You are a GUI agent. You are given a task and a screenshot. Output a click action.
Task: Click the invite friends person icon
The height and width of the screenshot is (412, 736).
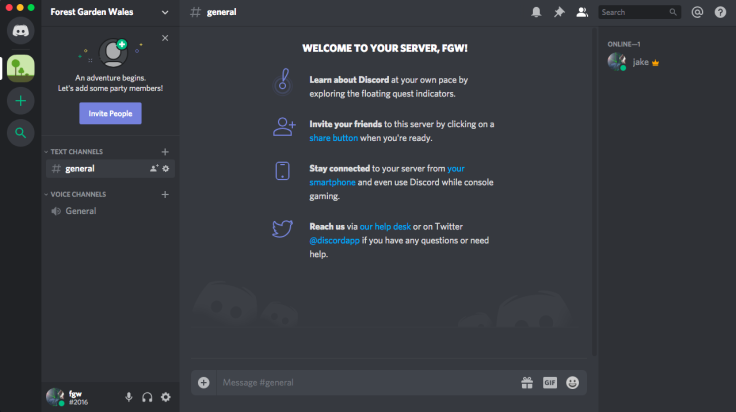tap(284, 127)
